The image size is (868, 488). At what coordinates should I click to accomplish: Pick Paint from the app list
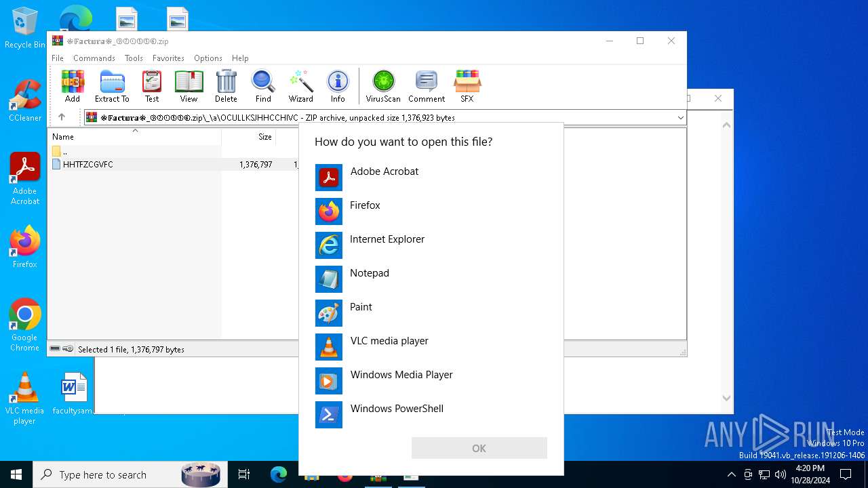431,313
